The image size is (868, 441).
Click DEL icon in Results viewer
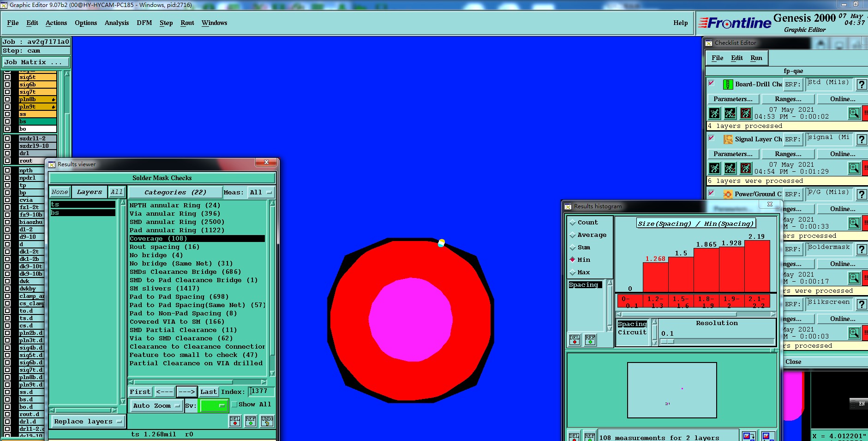pyautogui.click(x=235, y=421)
